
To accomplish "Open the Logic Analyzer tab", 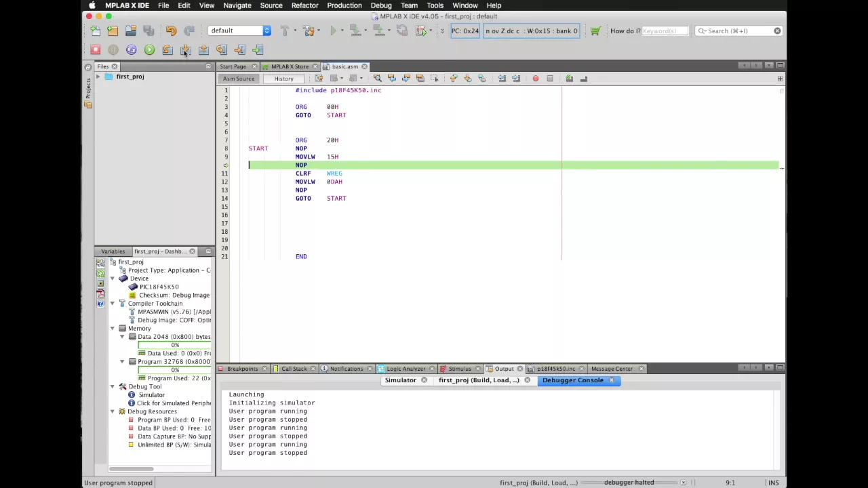I will 406,369.
